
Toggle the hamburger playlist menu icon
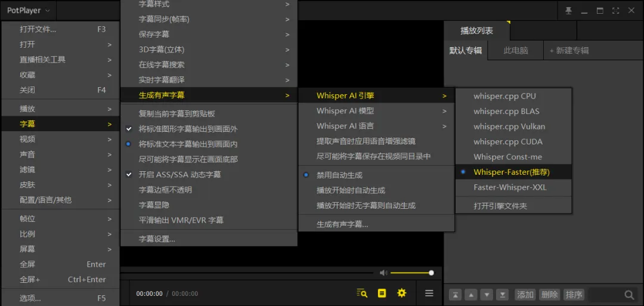pyautogui.click(x=429, y=293)
